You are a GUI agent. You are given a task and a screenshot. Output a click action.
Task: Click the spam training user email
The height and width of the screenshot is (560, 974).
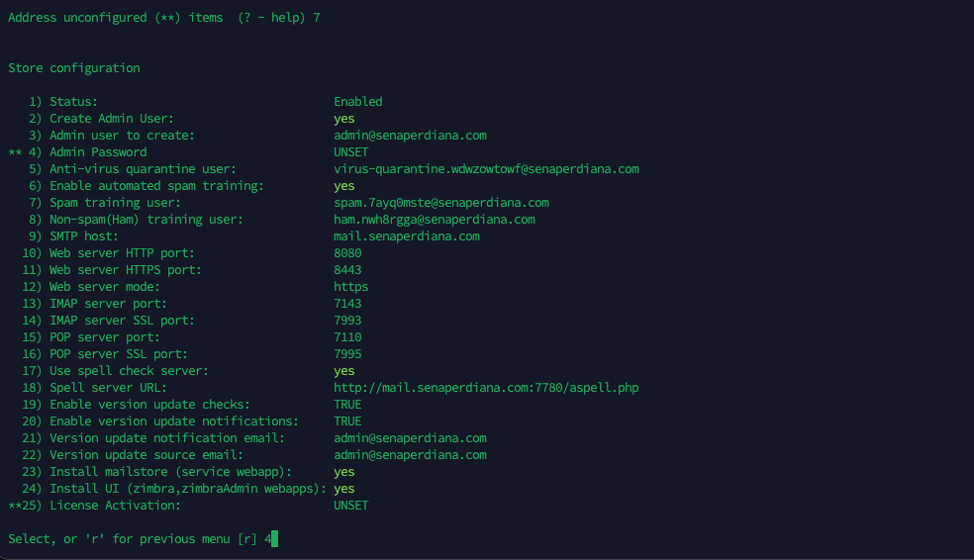coord(441,203)
